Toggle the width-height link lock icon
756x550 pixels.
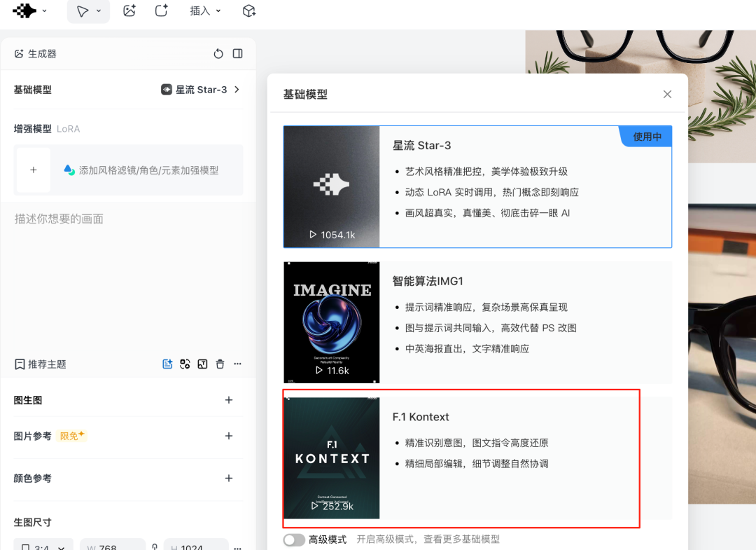(x=155, y=546)
